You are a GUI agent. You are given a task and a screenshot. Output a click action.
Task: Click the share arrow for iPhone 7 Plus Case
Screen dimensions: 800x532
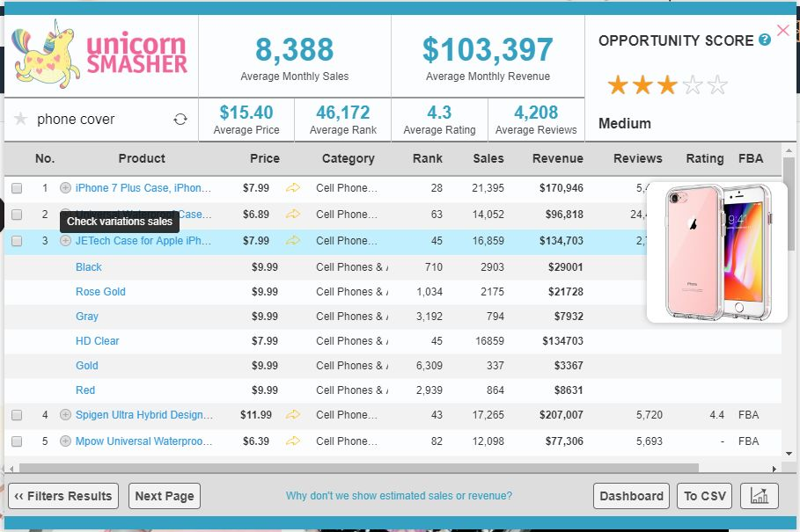pyautogui.click(x=293, y=188)
